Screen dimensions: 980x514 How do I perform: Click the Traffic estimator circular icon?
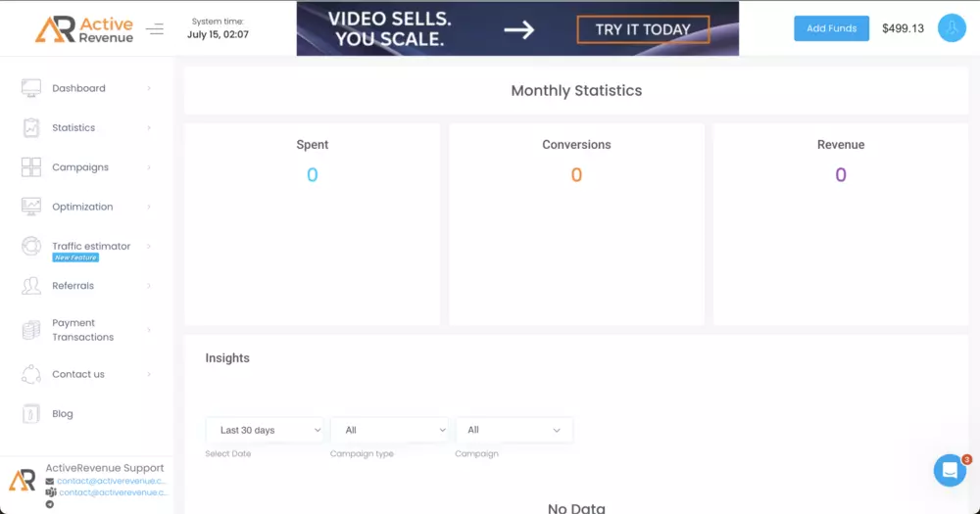click(x=30, y=246)
